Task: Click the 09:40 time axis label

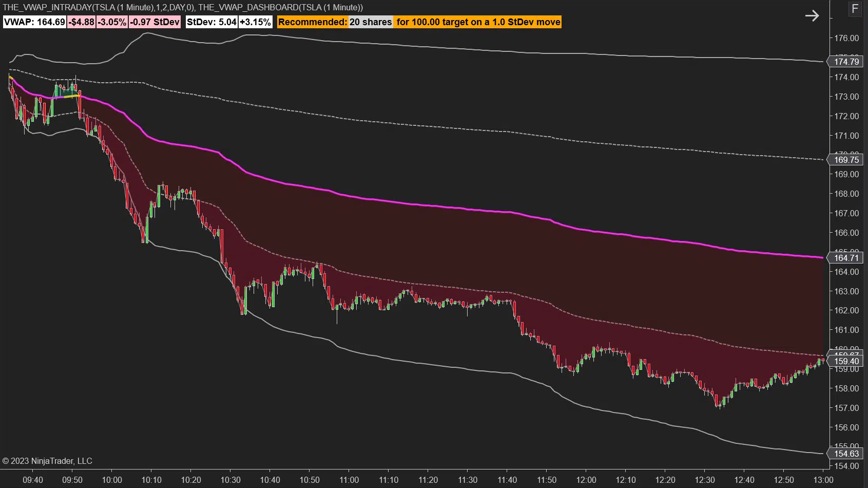Action: click(33, 480)
